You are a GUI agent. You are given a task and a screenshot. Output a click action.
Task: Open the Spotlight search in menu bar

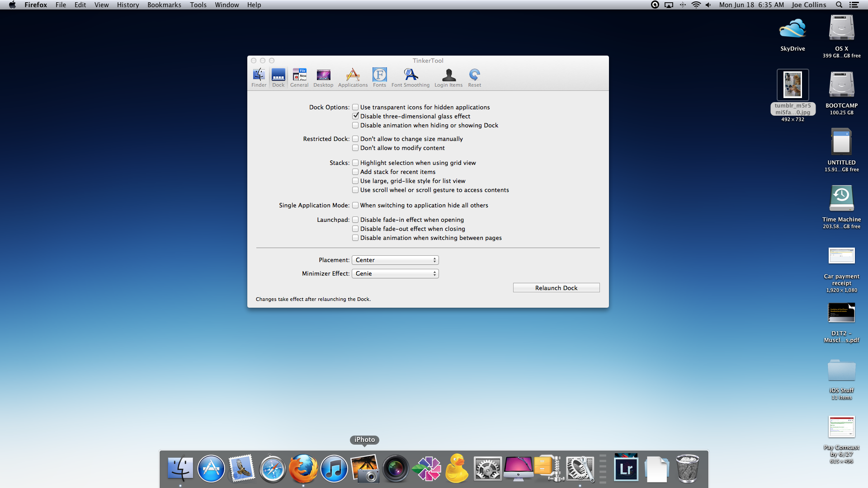click(839, 5)
